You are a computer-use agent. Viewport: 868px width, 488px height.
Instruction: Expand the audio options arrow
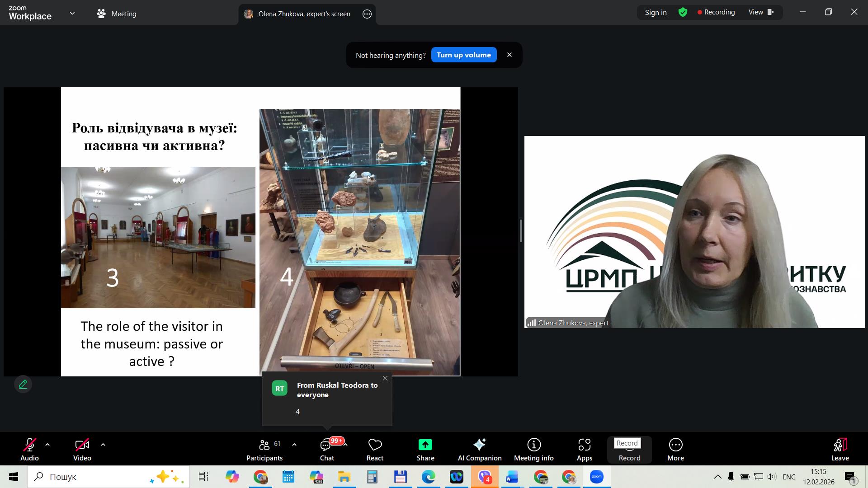pos(47,445)
